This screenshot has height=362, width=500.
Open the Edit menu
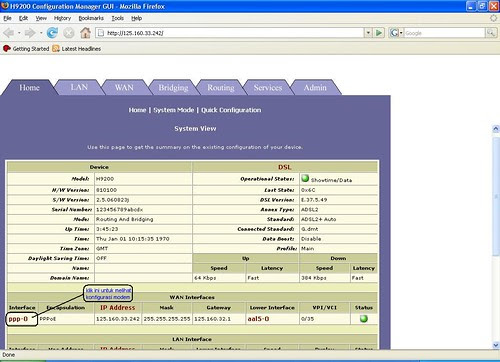click(x=23, y=18)
